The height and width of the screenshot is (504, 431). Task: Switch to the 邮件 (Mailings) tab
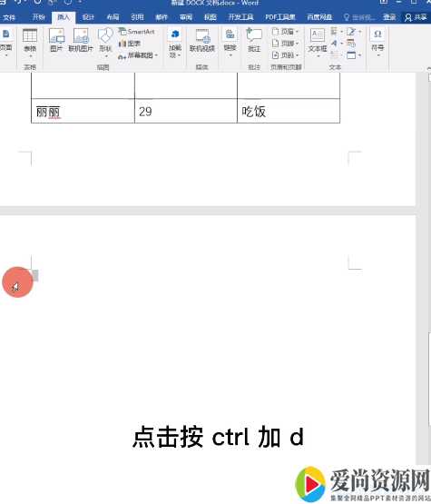[162, 17]
